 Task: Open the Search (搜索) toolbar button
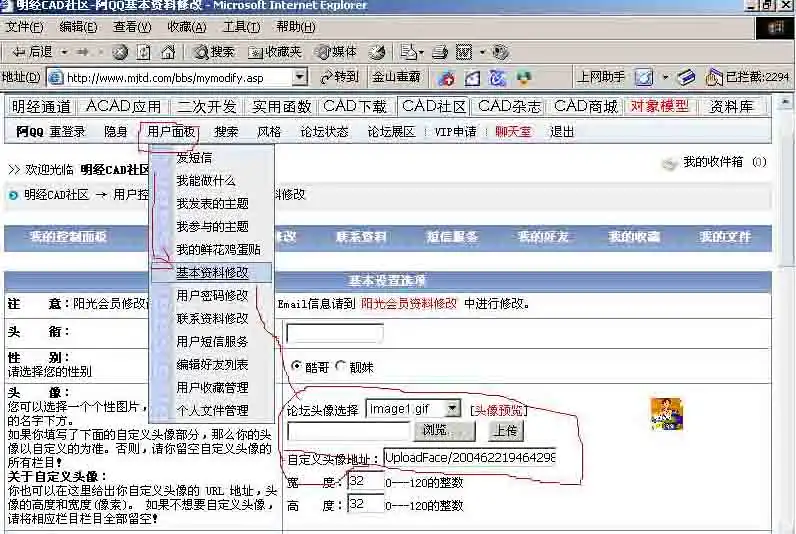tap(213, 52)
